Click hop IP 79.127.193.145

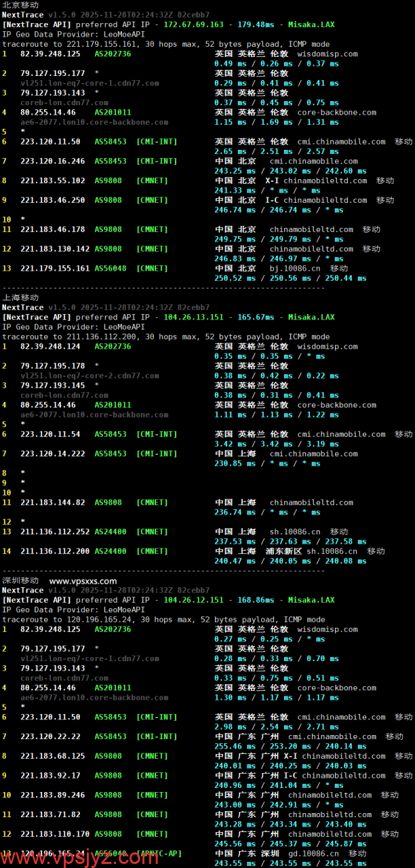click(x=53, y=386)
